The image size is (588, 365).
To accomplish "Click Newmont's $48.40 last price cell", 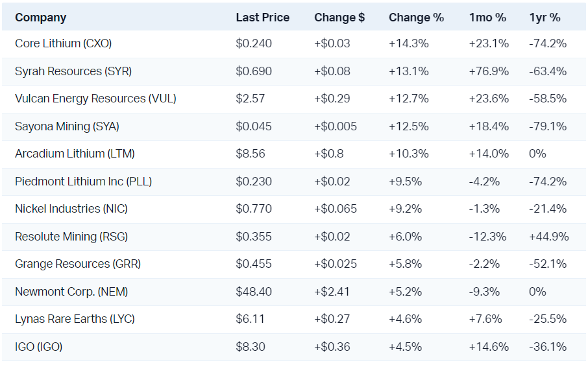I will tap(254, 292).
